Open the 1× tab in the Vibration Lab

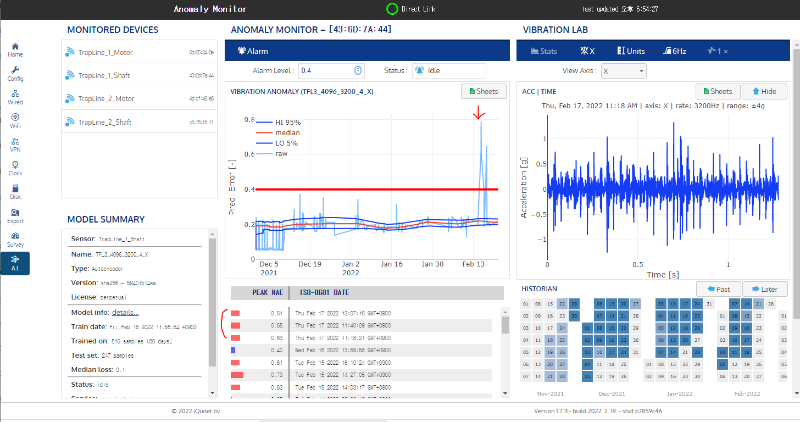pos(717,51)
